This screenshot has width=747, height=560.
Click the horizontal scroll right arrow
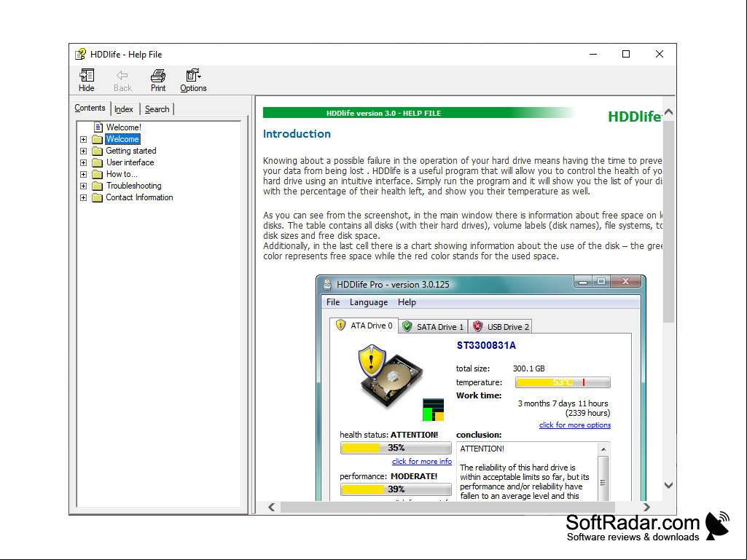[x=646, y=507]
